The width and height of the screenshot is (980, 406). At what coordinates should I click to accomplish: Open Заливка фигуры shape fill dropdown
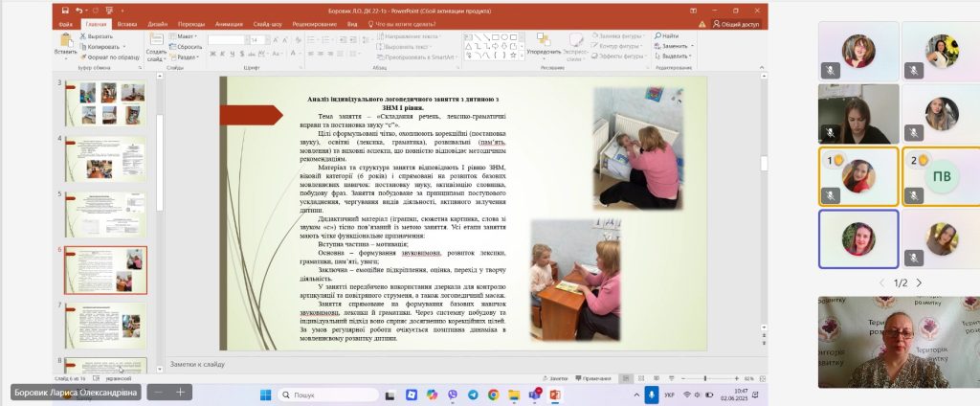pyautogui.click(x=617, y=35)
